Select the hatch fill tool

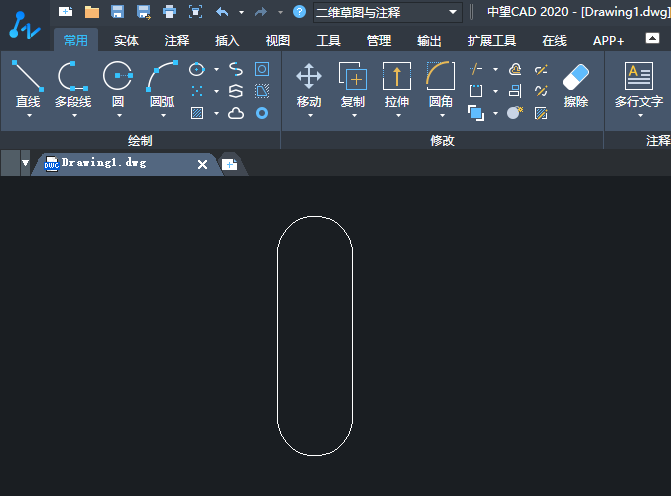click(197, 113)
